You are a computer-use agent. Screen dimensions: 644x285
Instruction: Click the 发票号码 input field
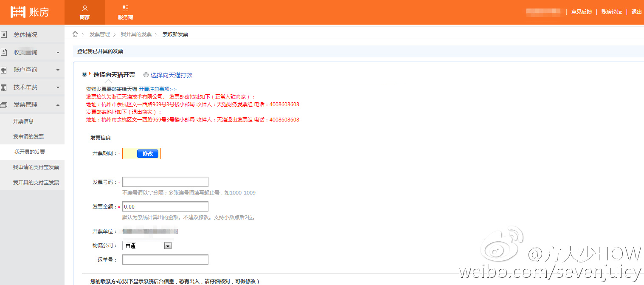coord(165,182)
